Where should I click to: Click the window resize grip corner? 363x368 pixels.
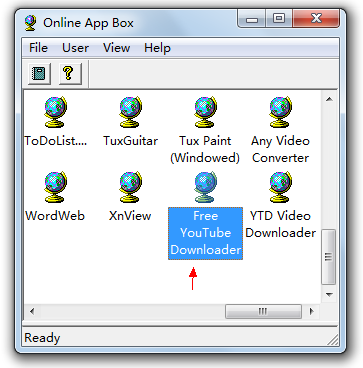click(333, 340)
